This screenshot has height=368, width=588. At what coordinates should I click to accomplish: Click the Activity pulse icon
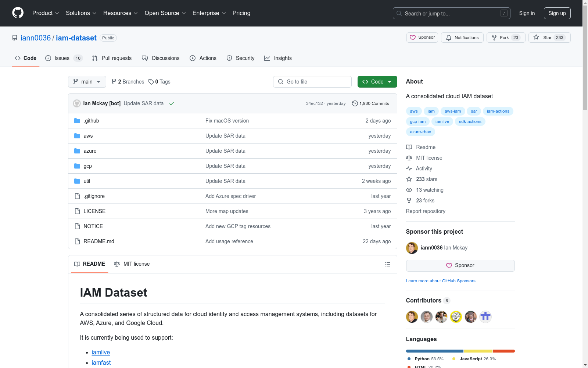[x=409, y=169]
